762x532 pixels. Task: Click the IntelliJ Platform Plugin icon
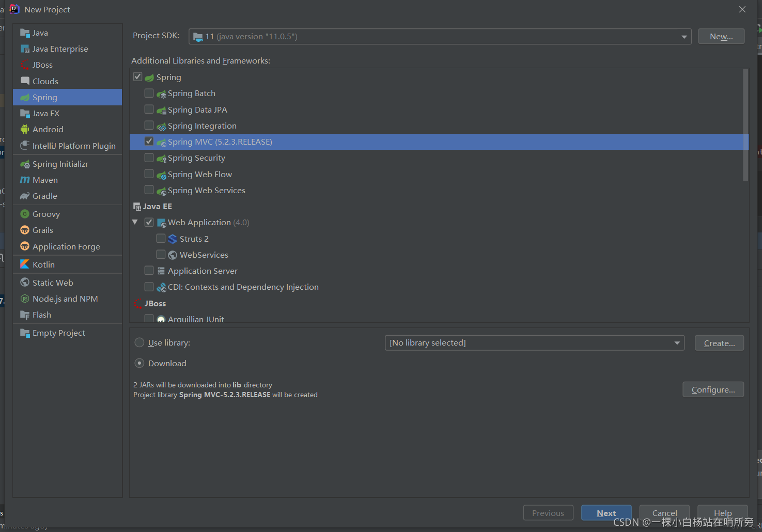25,146
